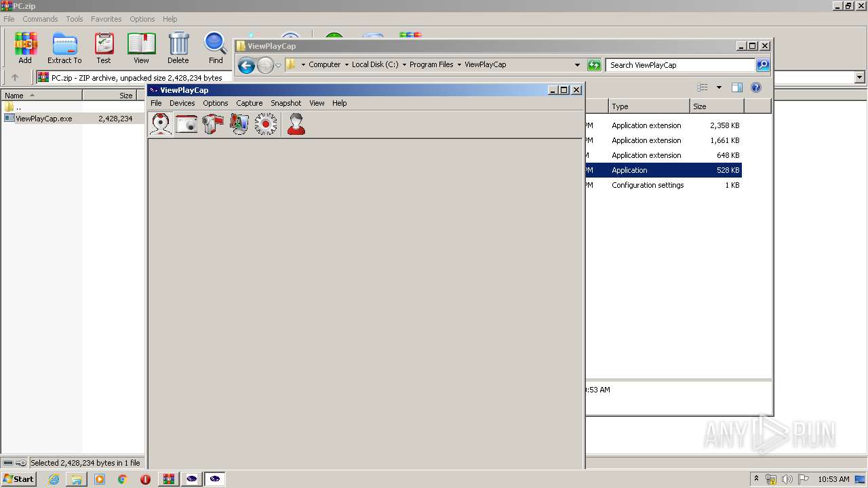Open Chrome from taskbar
Screen dimensions: 868x488
tap(123, 479)
